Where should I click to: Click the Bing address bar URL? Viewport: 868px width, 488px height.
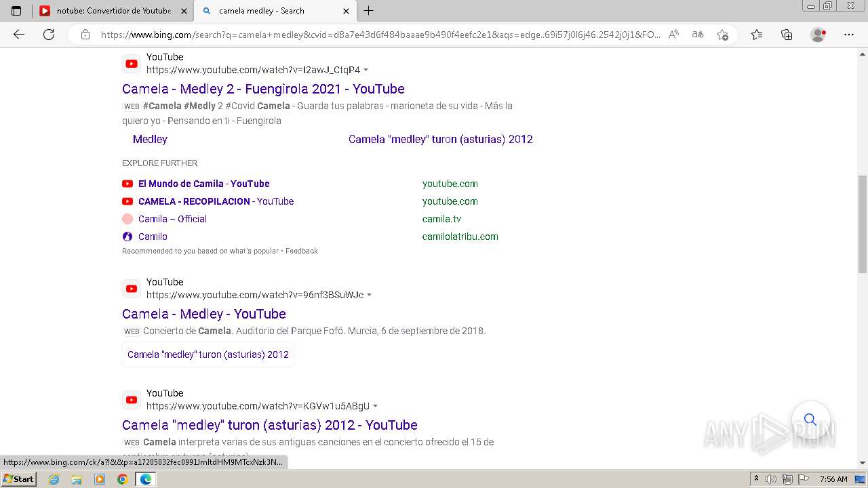coord(380,35)
